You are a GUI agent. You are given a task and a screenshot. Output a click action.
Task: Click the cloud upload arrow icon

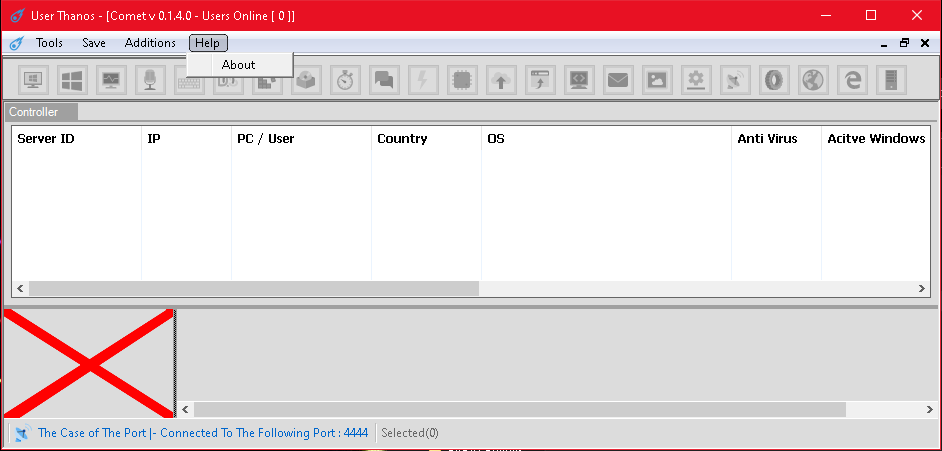[x=501, y=80]
